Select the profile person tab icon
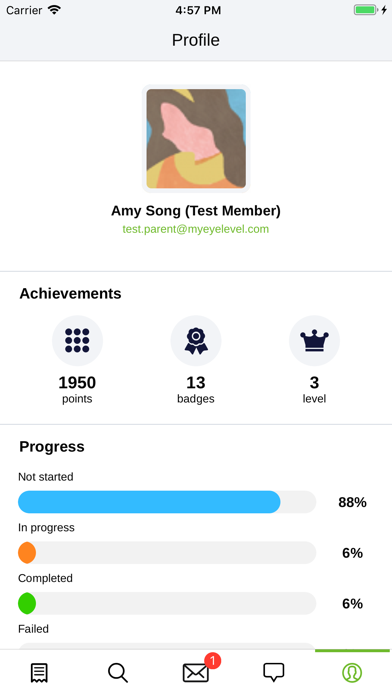 352,673
